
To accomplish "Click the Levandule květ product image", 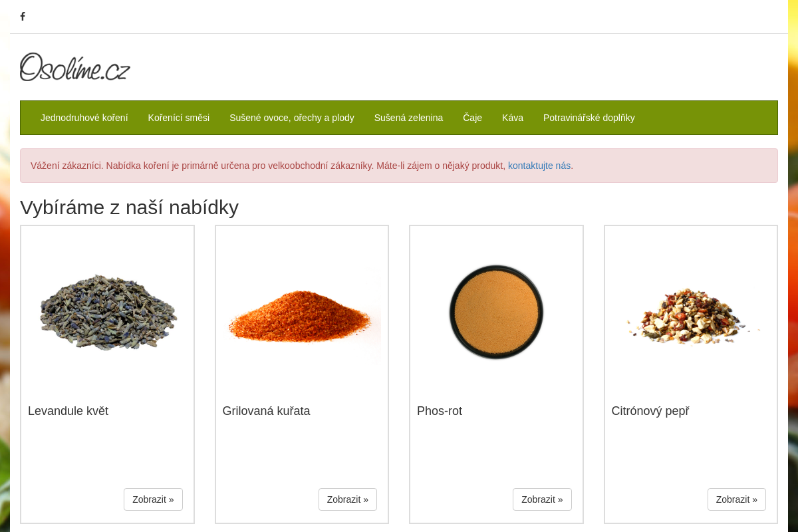I will click(x=108, y=312).
